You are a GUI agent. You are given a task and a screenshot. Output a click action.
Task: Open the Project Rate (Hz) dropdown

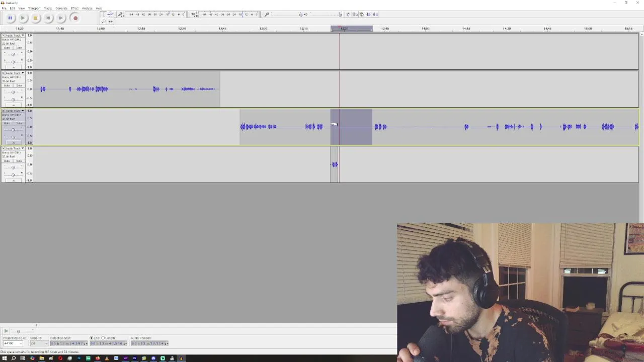[13, 343]
